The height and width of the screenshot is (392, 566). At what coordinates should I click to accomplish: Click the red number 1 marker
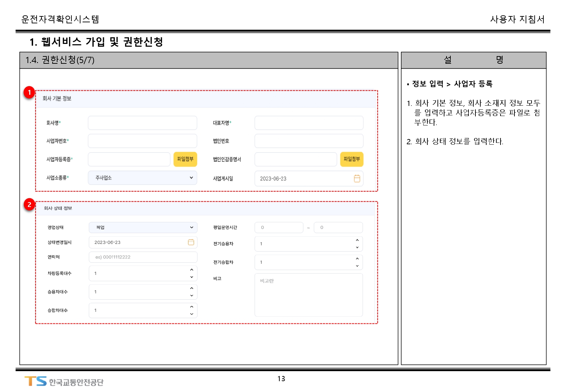29,93
